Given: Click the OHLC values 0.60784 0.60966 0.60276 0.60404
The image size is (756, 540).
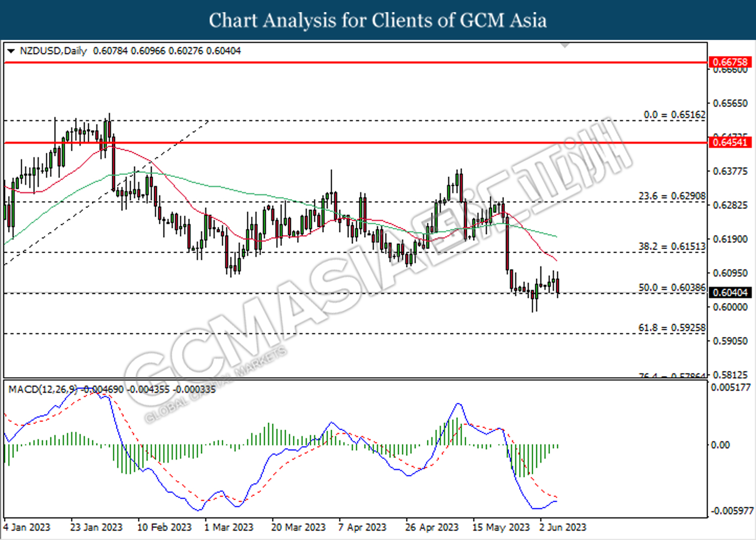Looking at the screenshot, I should click(x=167, y=51).
